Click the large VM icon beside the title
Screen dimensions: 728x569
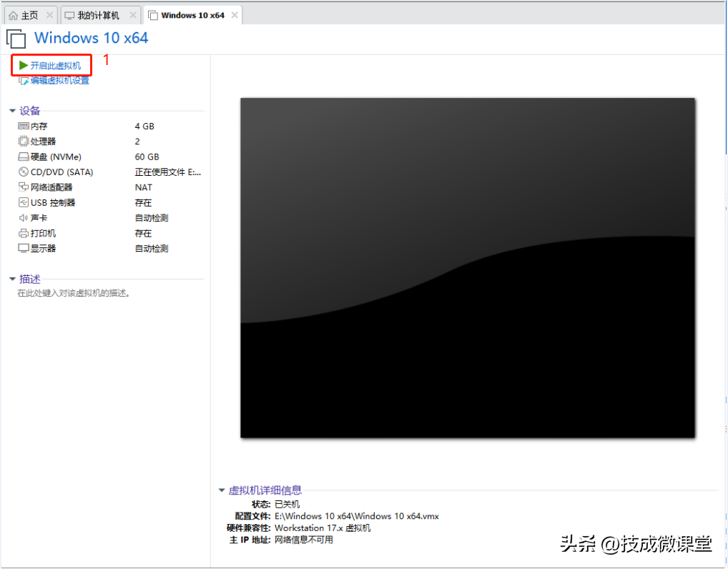(x=16, y=39)
